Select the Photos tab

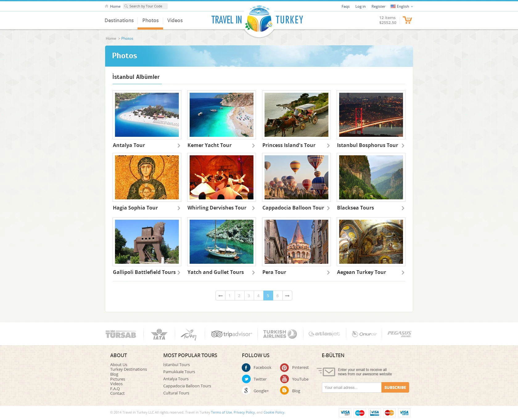pos(150,20)
